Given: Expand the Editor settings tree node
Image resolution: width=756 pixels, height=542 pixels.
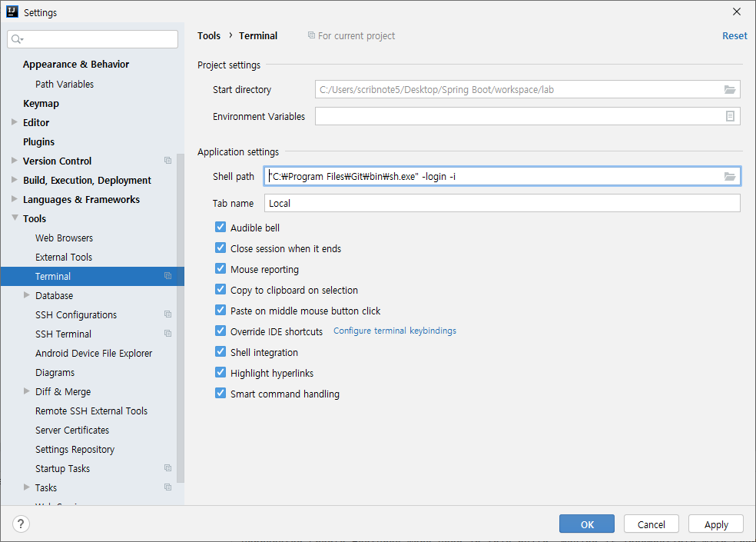Looking at the screenshot, I should tap(15, 122).
